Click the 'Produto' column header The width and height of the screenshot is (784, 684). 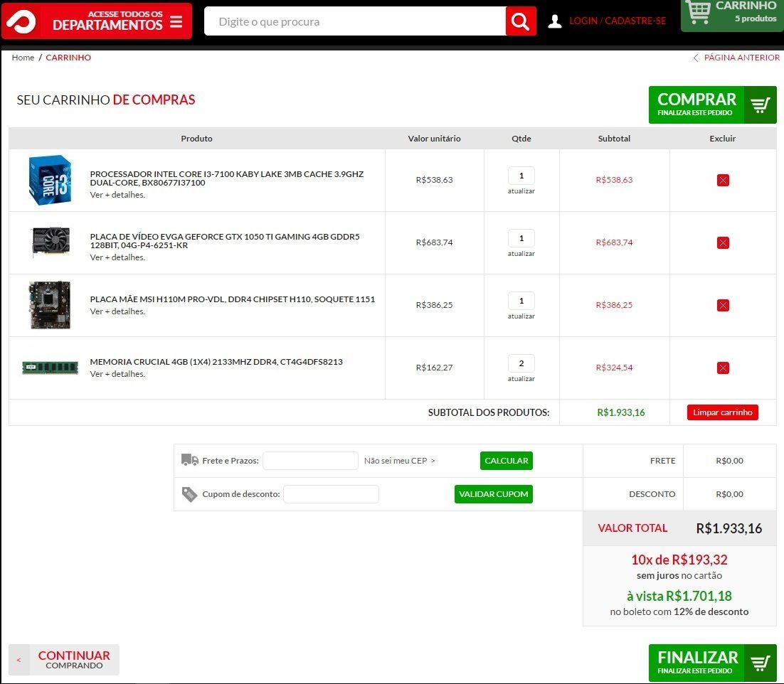pos(196,139)
